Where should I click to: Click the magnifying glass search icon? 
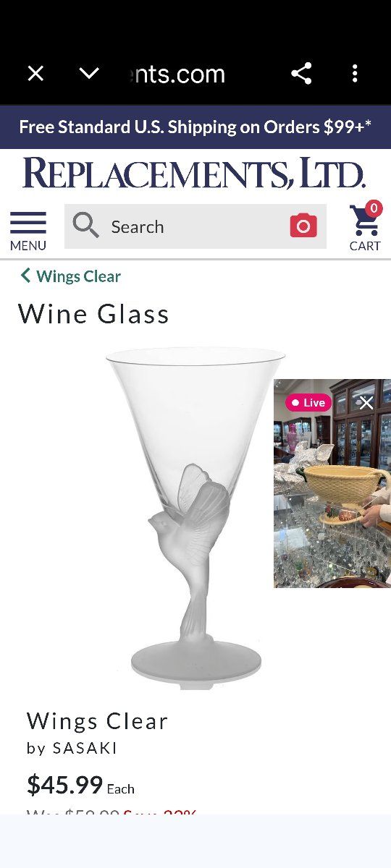pos(86,226)
